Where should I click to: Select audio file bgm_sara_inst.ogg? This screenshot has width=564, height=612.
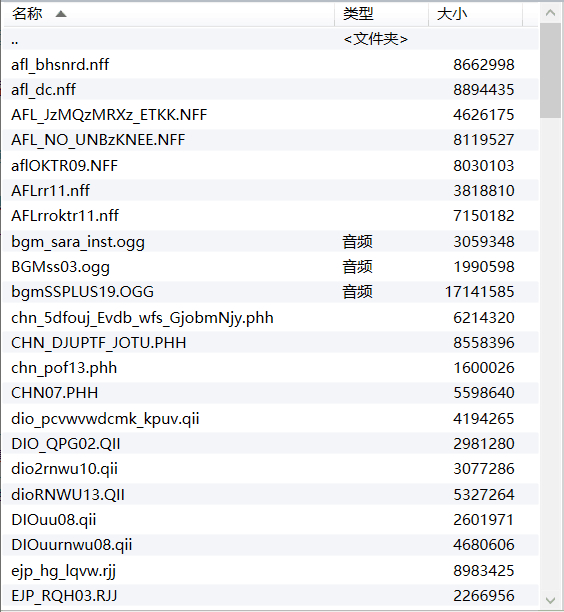coord(271,241)
